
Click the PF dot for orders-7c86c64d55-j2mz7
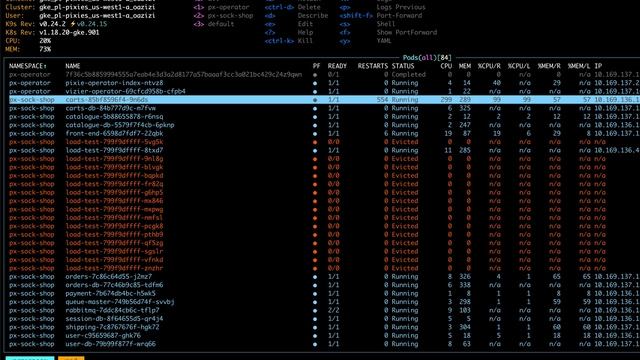click(x=315, y=277)
